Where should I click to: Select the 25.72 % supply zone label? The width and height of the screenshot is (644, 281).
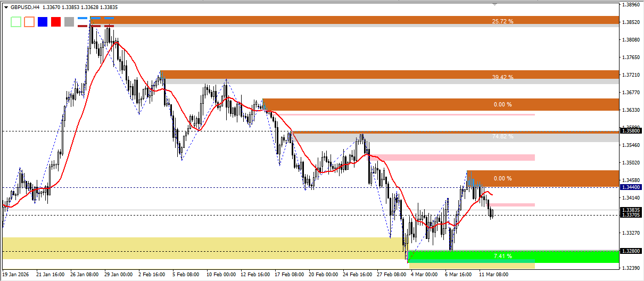point(503,21)
